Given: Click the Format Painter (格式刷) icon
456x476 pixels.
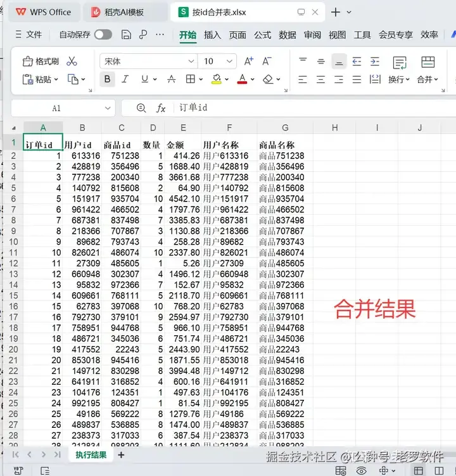Looking at the screenshot, I should (x=27, y=61).
